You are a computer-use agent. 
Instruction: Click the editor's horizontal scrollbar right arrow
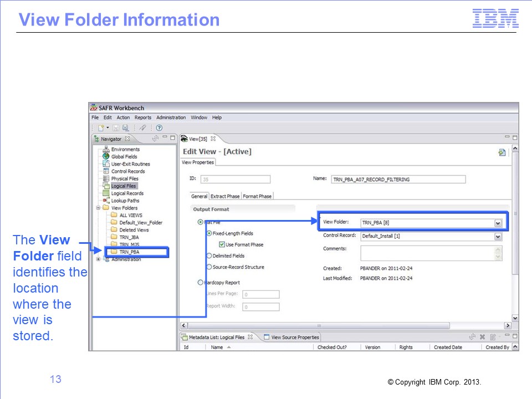tap(508, 325)
